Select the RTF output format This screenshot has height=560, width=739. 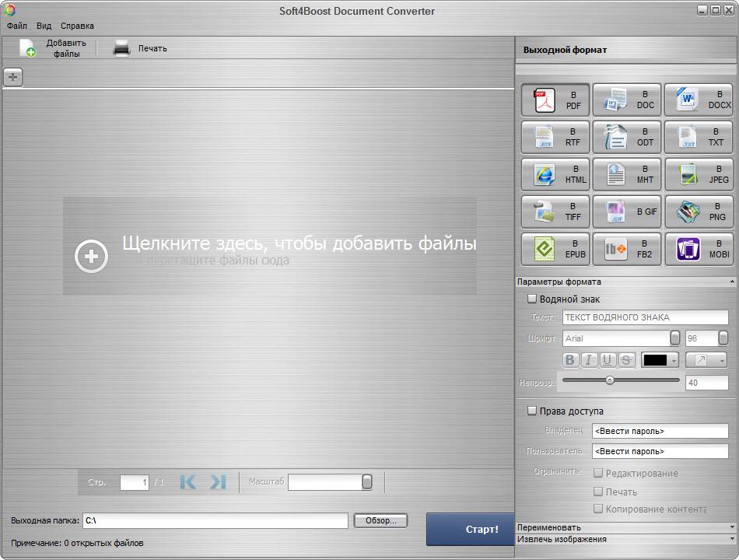(x=555, y=137)
